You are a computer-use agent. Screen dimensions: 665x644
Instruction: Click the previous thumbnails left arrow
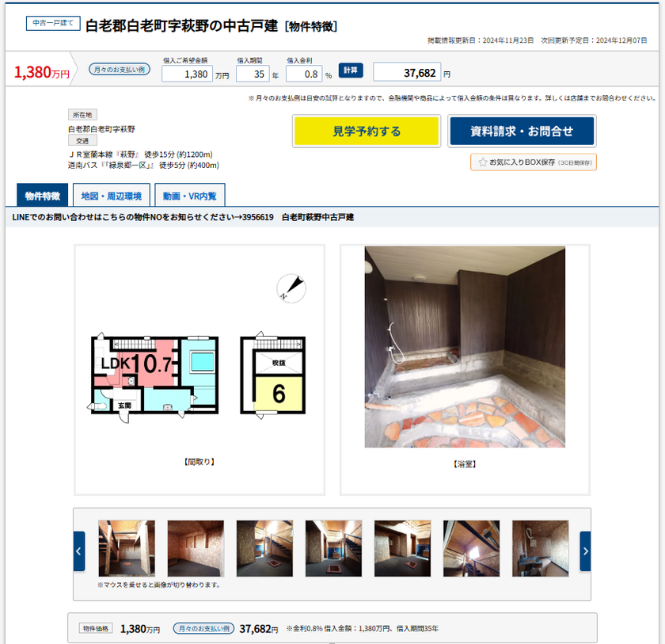click(x=79, y=551)
